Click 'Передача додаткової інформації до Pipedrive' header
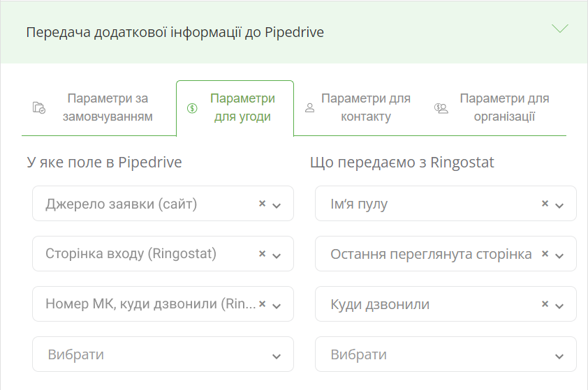This screenshot has width=588, height=390. click(175, 32)
